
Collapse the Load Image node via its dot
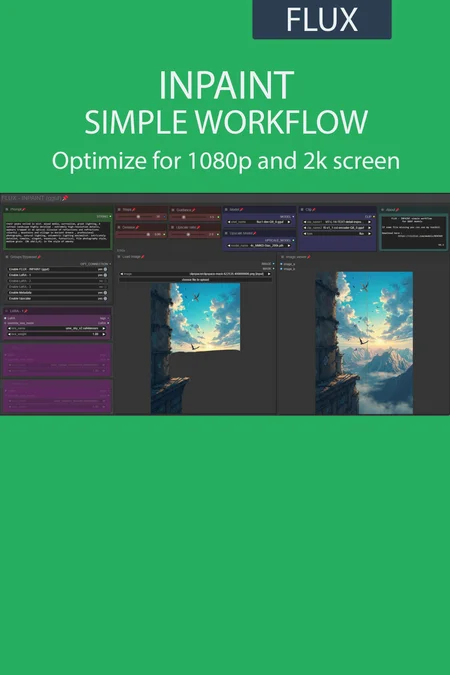tap(119, 257)
